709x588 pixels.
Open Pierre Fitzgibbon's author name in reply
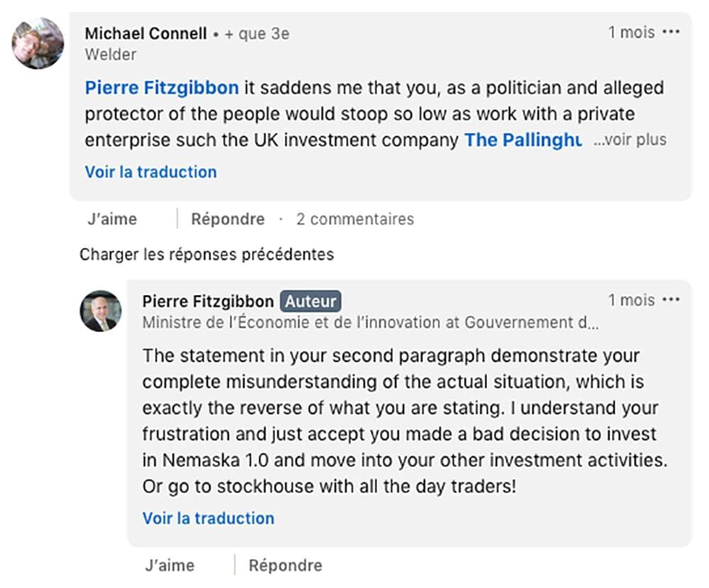tap(208, 301)
